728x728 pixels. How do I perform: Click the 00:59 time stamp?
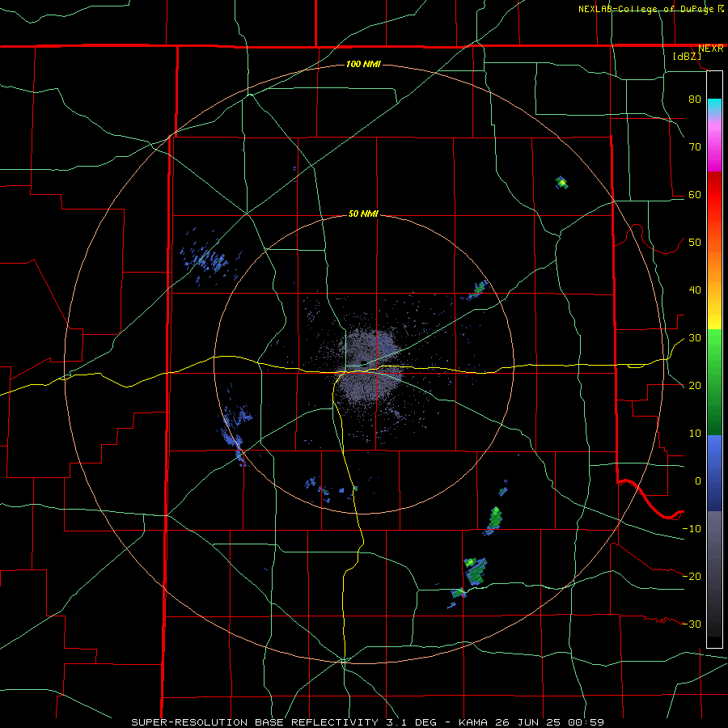(586, 722)
